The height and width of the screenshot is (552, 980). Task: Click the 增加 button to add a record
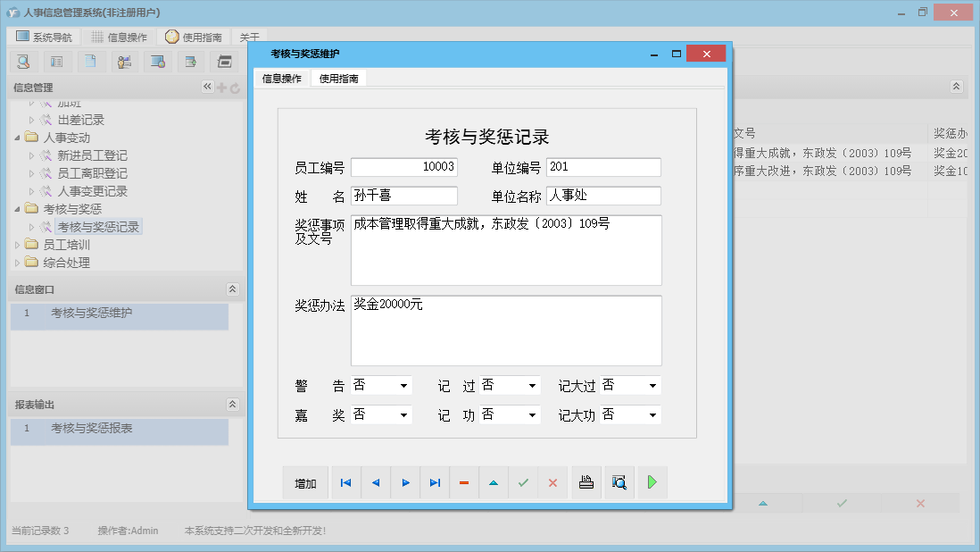[306, 481]
